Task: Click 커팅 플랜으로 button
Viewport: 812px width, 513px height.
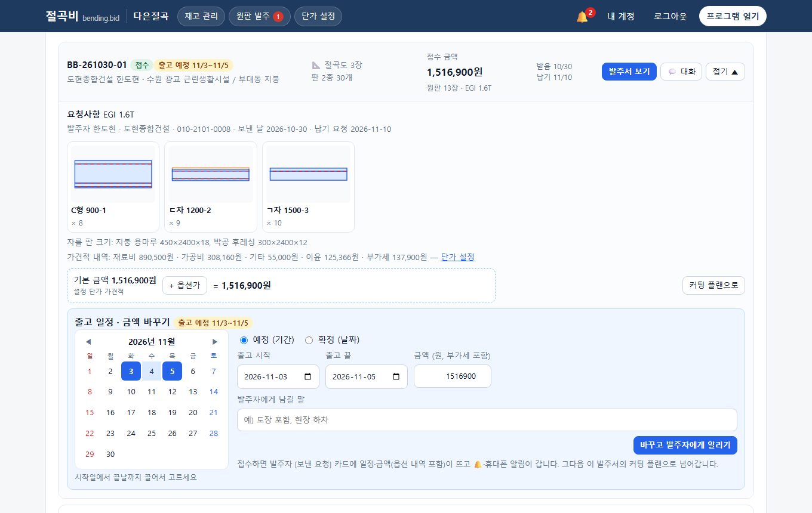Action: coord(713,285)
